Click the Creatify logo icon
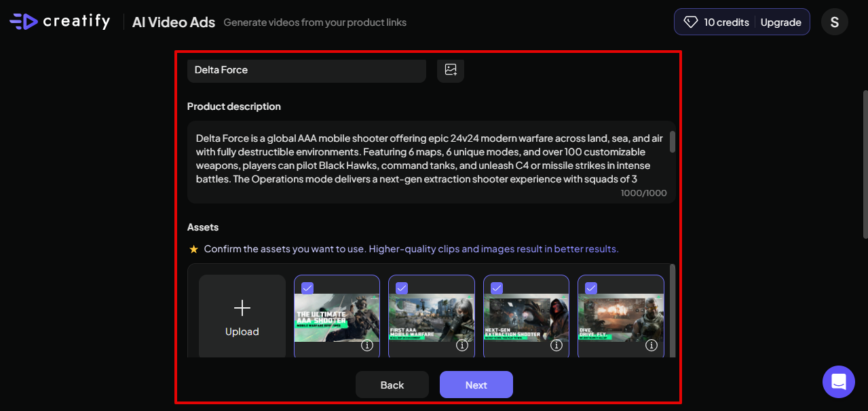 (24, 22)
